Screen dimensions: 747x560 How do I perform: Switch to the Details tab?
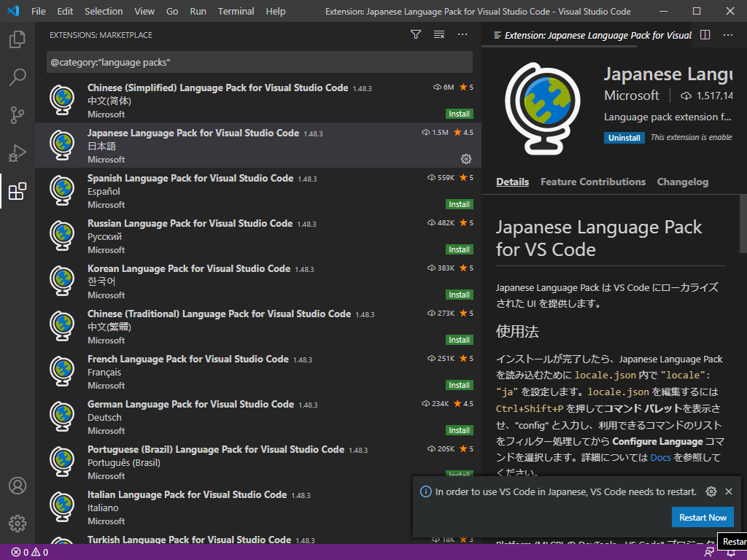click(512, 182)
